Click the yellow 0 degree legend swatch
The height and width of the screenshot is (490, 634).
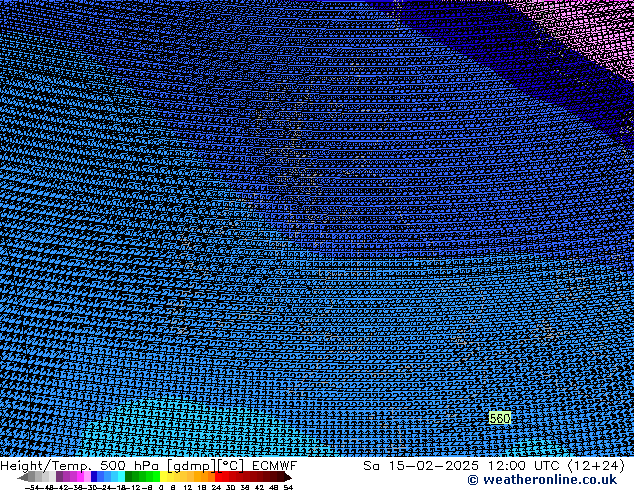coord(163,476)
